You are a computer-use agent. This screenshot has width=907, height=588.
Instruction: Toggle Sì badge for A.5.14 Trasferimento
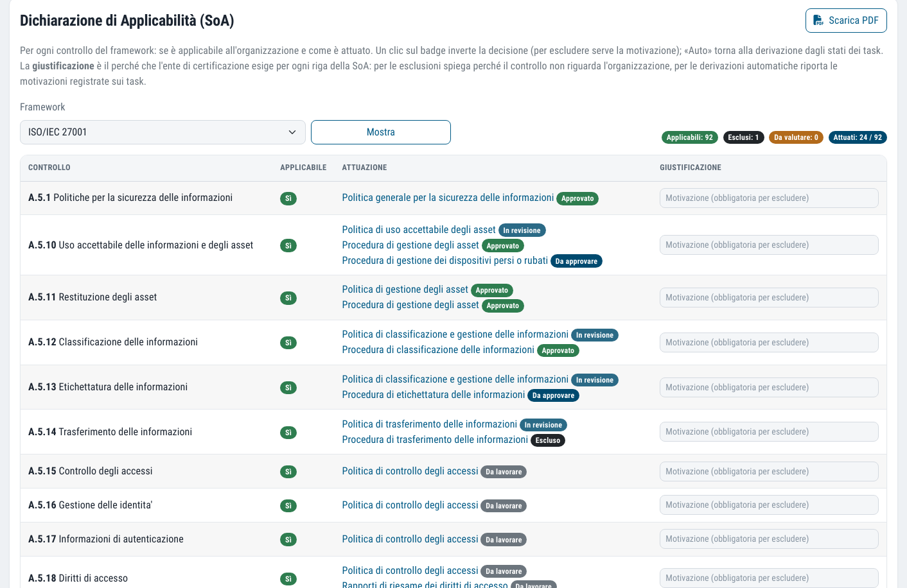pyautogui.click(x=288, y=433)
